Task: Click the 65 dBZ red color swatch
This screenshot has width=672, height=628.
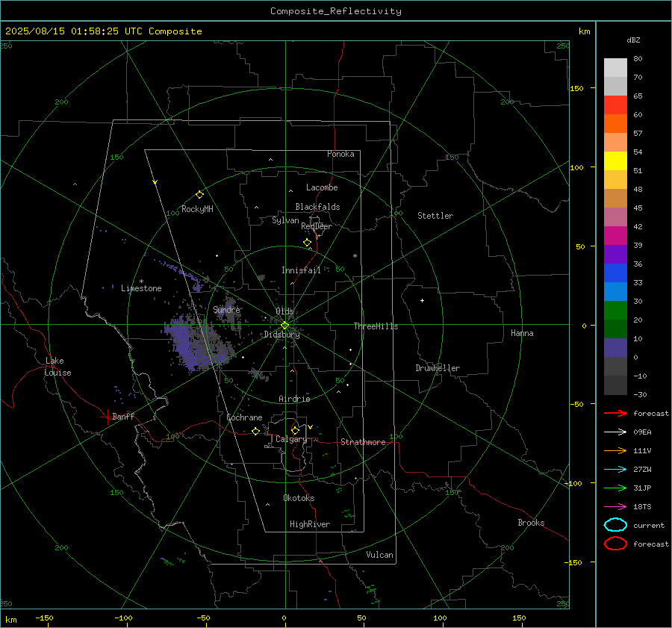Action: [x=615, y=105]
